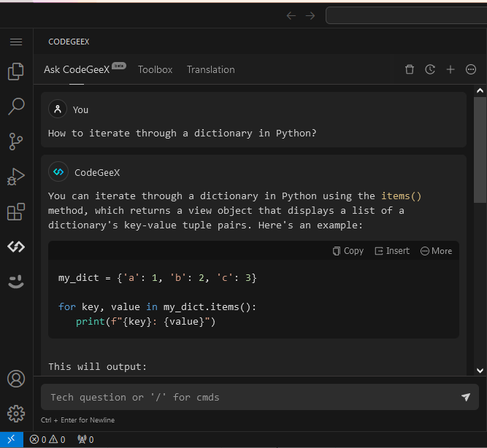
Task: Switch to the Translation tab
Action: (x=210, y=69)
